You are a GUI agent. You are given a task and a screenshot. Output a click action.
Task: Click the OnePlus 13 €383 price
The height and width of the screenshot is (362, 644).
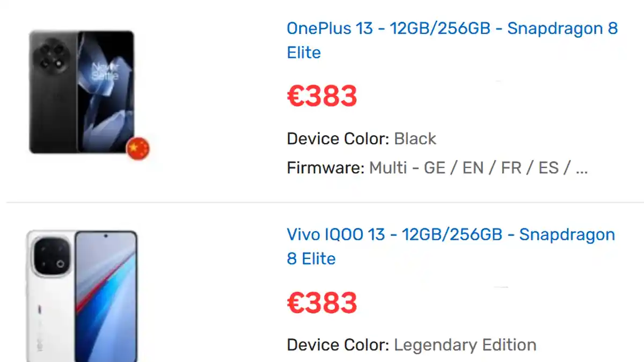pyautogui.click(x=322, y=97)
